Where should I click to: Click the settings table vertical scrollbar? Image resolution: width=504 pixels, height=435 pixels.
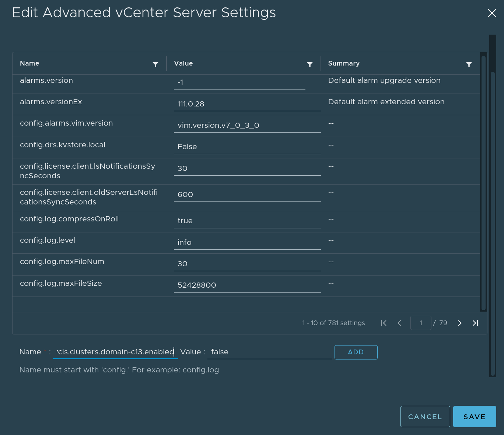tap(483, 182)
